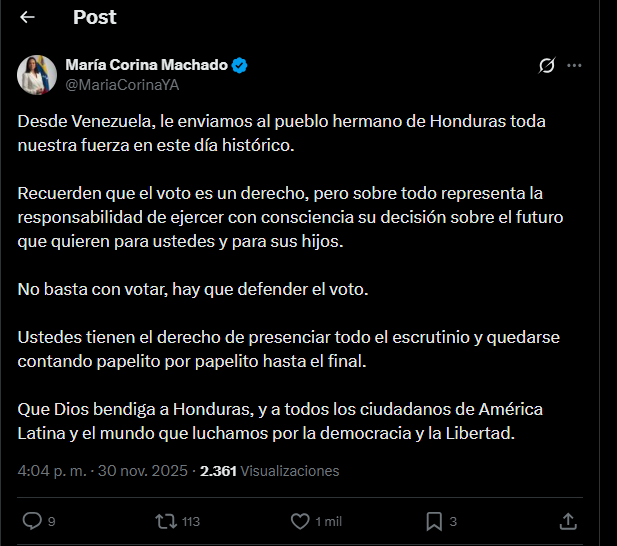Open the three-dot More options menu

point(574,66)
